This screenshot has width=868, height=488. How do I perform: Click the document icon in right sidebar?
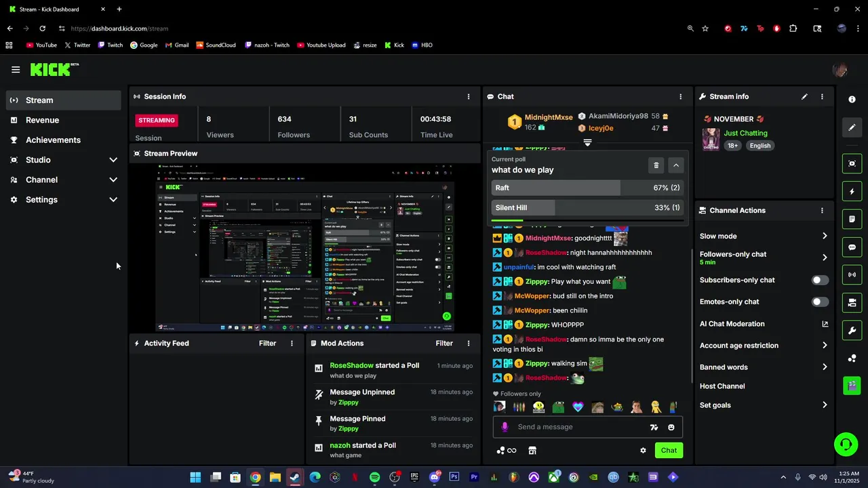[x=852, y=220]
